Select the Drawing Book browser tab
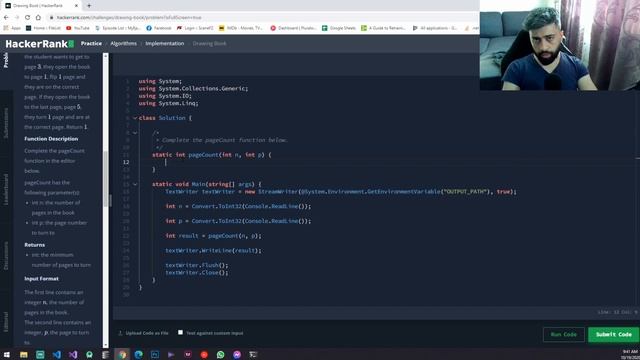The width and height of the screenshot is (640, 360). (41, 6)
